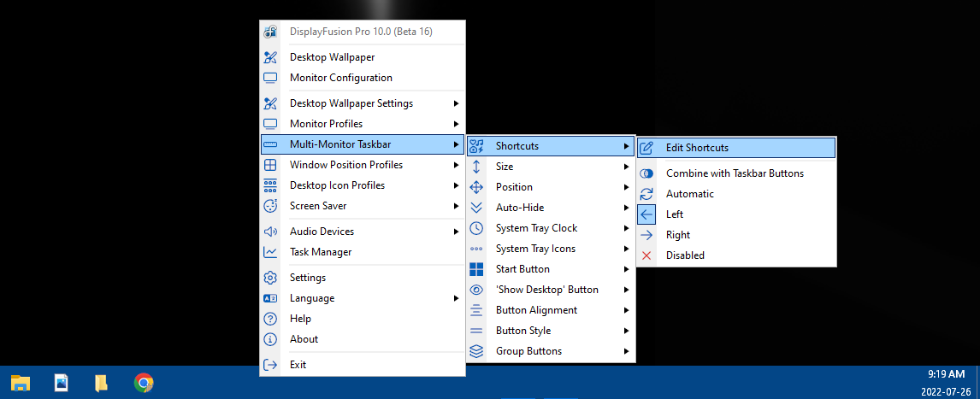This screenshot has width=980, height=399.
Task: Expand the Monitor Profiles submenu arrow
Action: tap(457, 124)
